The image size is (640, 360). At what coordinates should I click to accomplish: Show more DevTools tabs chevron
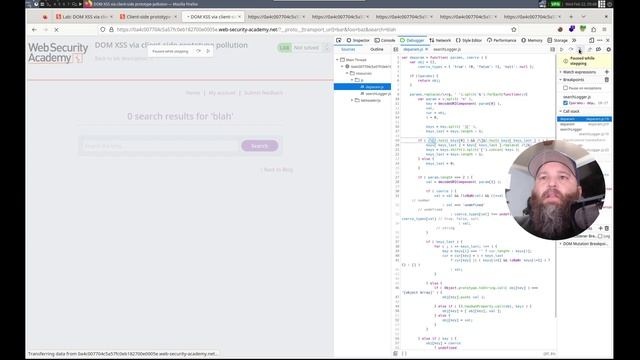coord(574,40)
